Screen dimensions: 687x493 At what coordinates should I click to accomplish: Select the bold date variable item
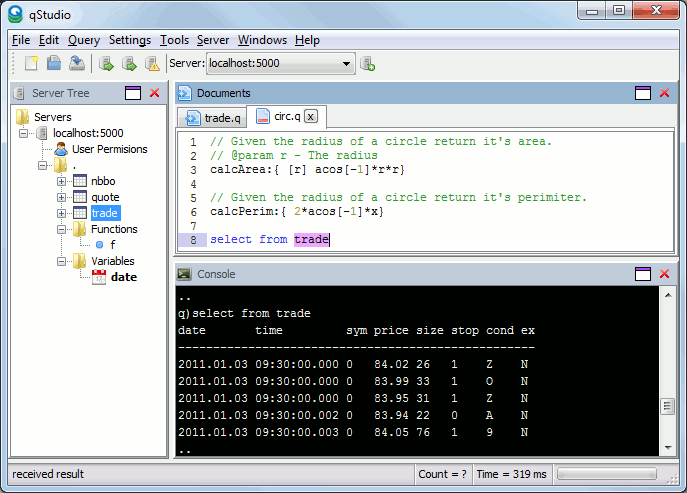pyautogui.click(x=124, y=277)
